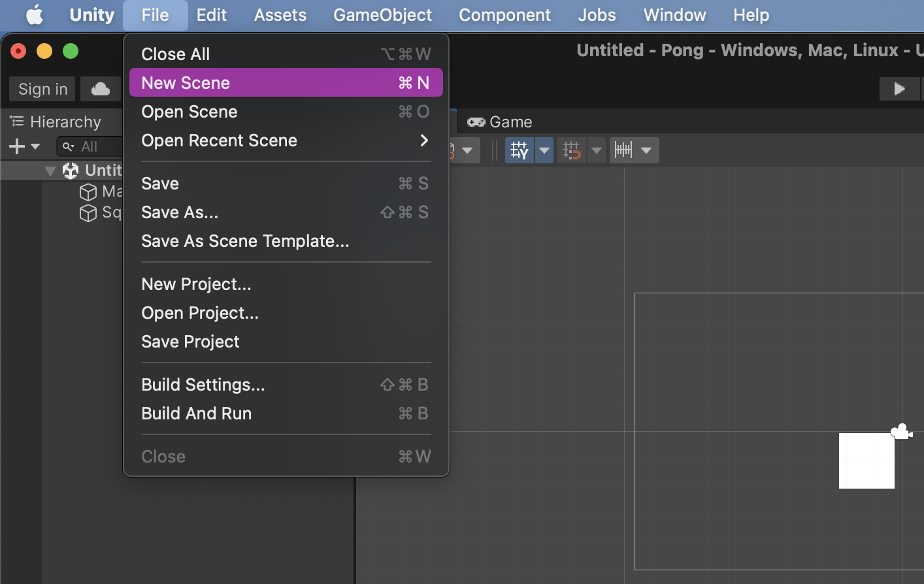Close the open File menu
924x584 pixels.
tap(156, 14)
